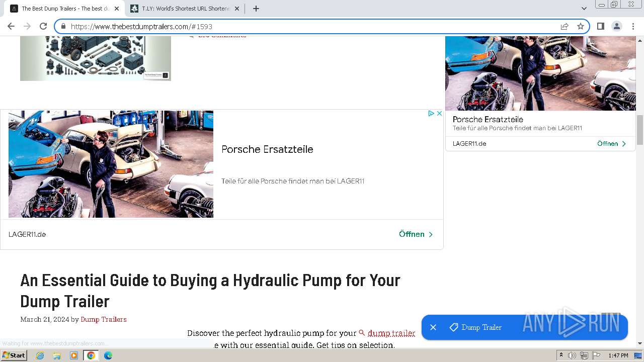
Task: Open hydraulic parts article thumbnail
Action: [x=96, y=58]
